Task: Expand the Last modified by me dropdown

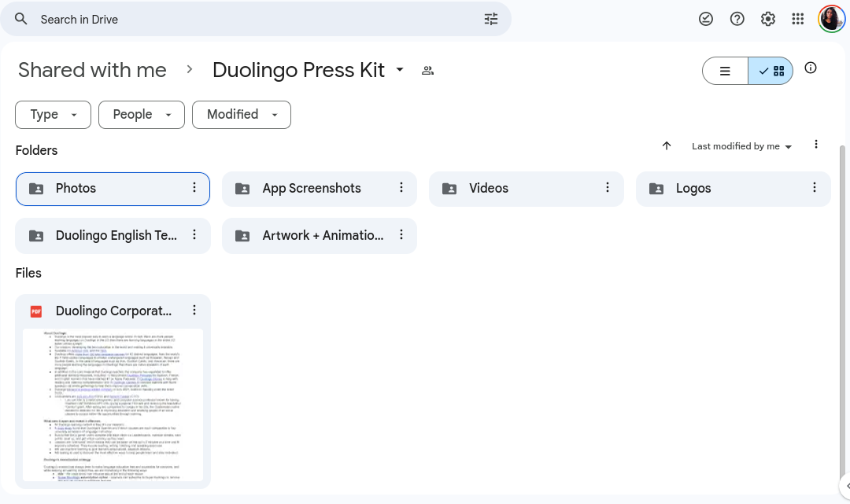Action: click(741, 145)
